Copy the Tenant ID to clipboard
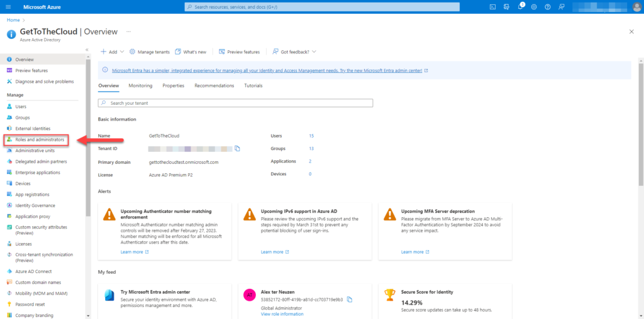This screenshot has height=319, width=644. pyautogui.click(x=237, y=148)
